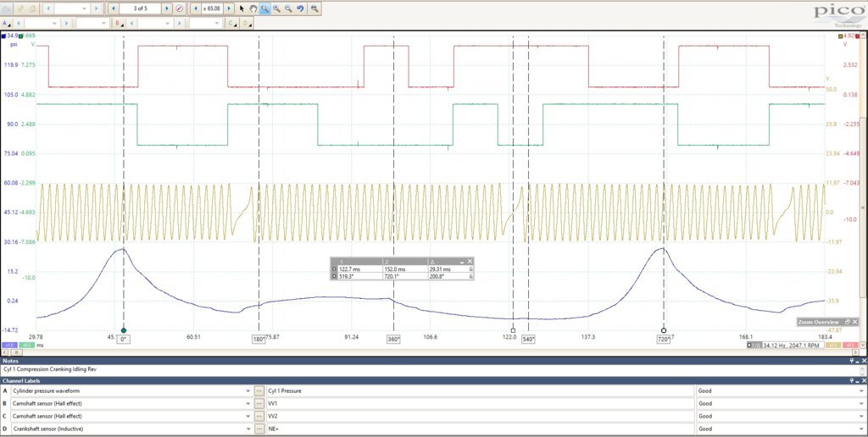Open the buffer navigator compass
Screen dimensions: 868x437
[x=180, y=8]
